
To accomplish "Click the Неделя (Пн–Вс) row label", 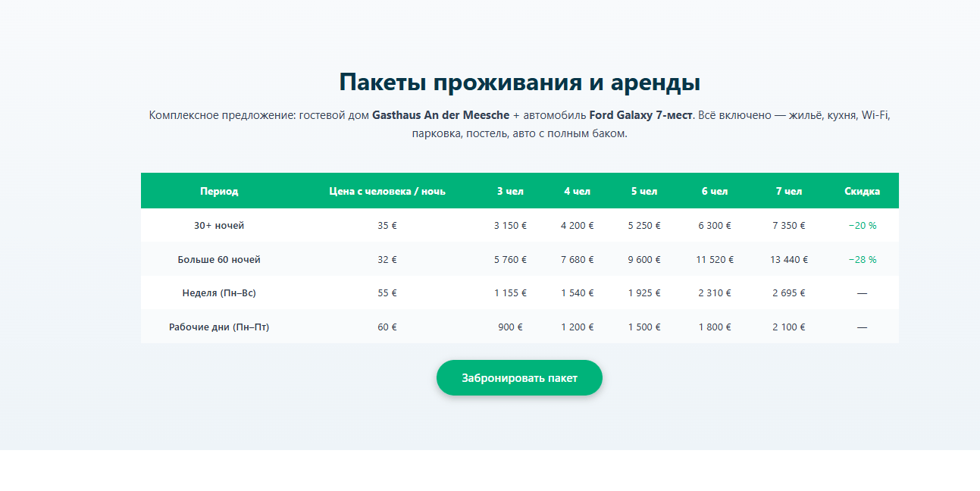I will (x=219, y=292).
